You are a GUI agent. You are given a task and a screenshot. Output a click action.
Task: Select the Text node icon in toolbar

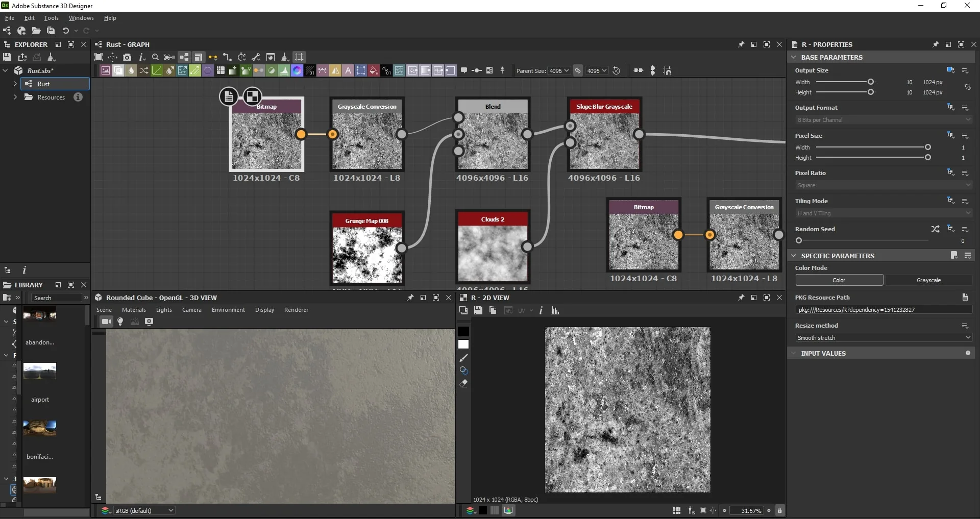pyautogui.click(x=348, y=70)
